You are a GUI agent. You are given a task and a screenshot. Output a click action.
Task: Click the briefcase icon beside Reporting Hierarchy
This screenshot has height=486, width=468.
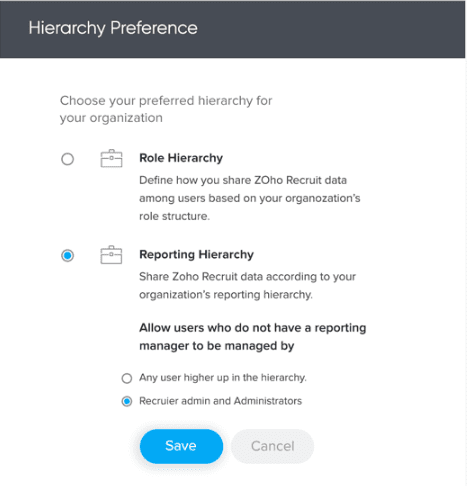111,255
